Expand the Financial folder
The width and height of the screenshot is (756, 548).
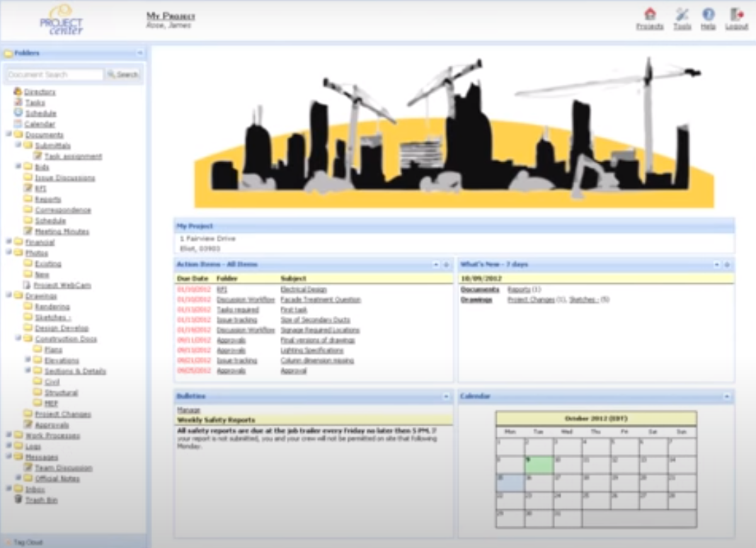click(x=6, y=241)
